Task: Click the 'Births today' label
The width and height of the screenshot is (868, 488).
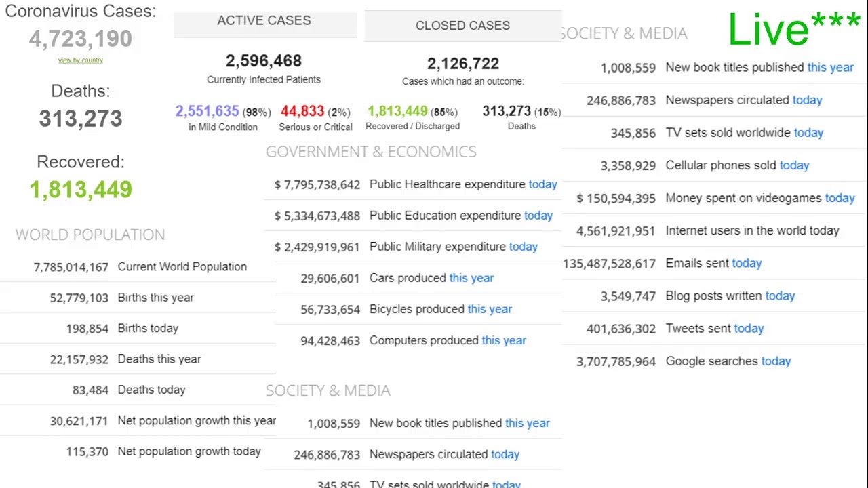Action: coord(148,328)
